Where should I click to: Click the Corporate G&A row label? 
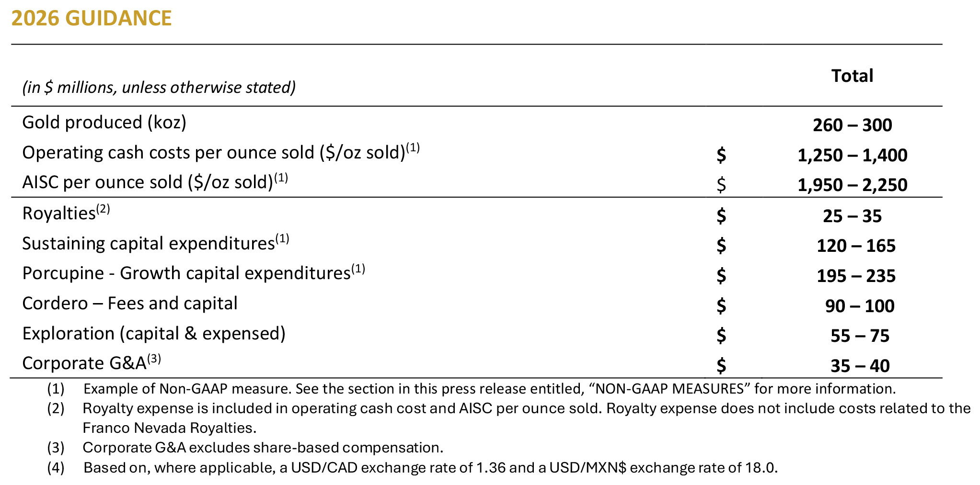84,363
